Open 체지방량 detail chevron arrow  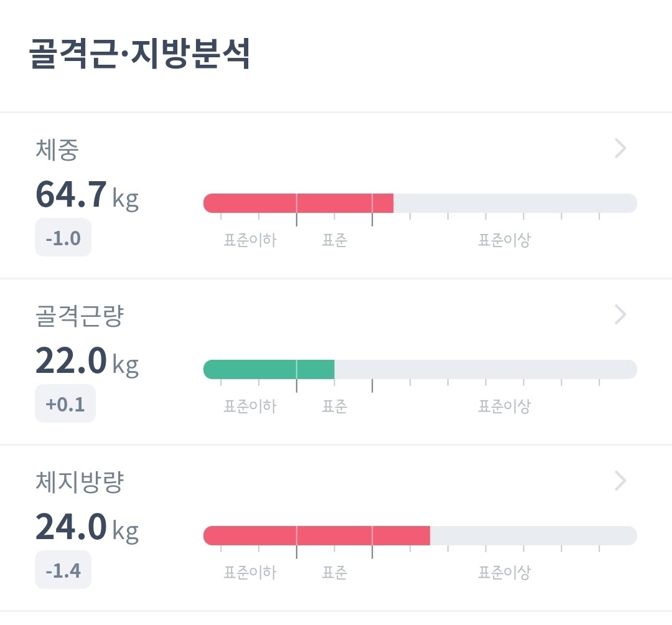point(620,481)
